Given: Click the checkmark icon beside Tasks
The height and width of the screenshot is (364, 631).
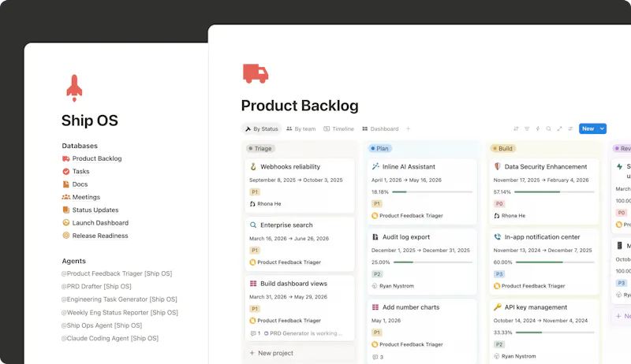Looking at the screenshot, I should [x=66, y=171].
